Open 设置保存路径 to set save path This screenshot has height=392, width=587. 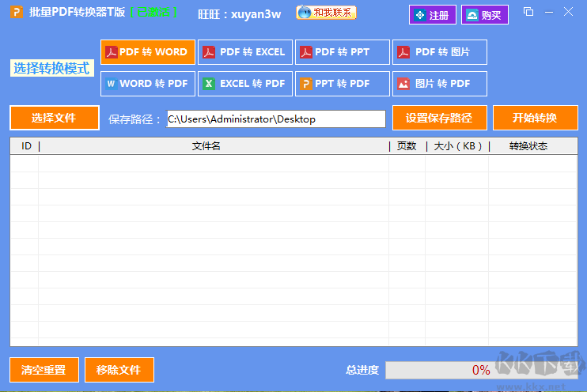438,118
